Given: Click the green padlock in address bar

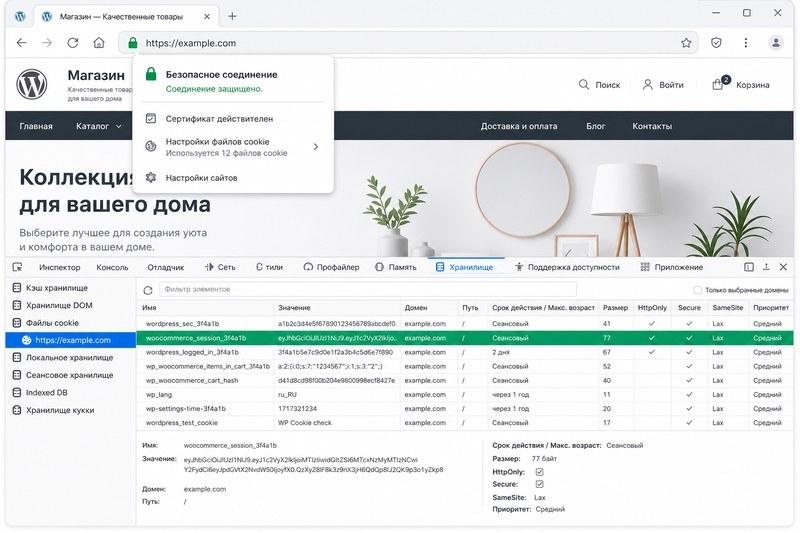Looking at the screenshot, I should pos(133,43).
